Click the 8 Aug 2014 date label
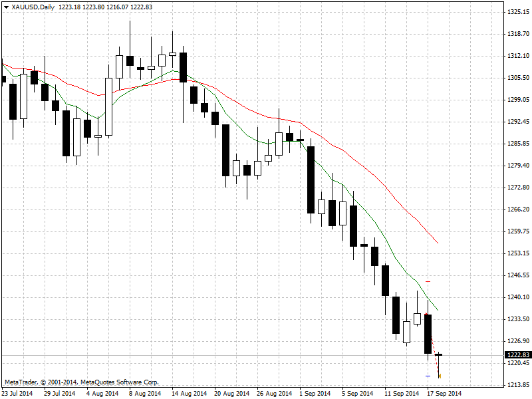The height and width of the screenshot is (399, 532). click(145, 394)
